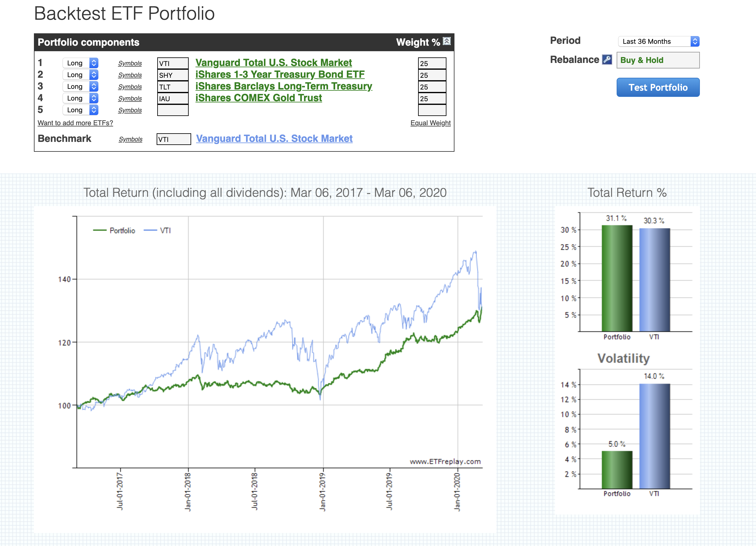756x546 pixels.
Task: Click the IAU symbol input field
Action: pyautogui.click(x=173, y=98)
